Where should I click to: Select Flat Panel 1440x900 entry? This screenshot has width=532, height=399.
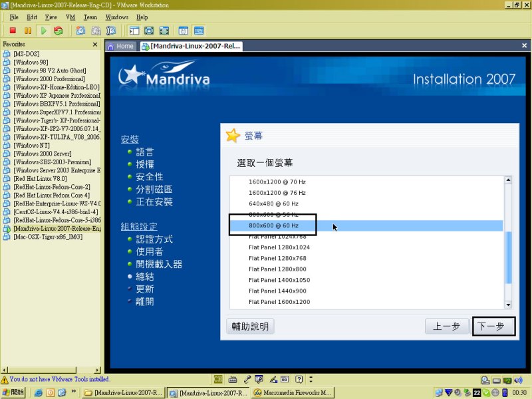click(366, 291)
